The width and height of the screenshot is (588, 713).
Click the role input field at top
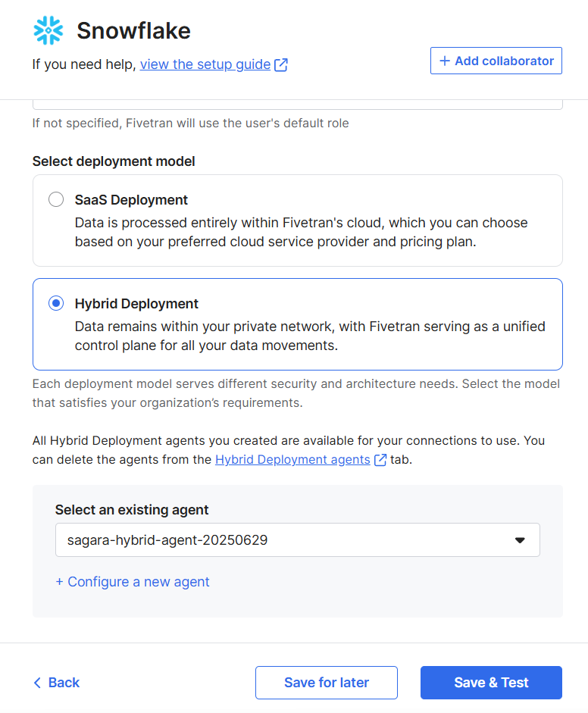click(x=298, y=105)
